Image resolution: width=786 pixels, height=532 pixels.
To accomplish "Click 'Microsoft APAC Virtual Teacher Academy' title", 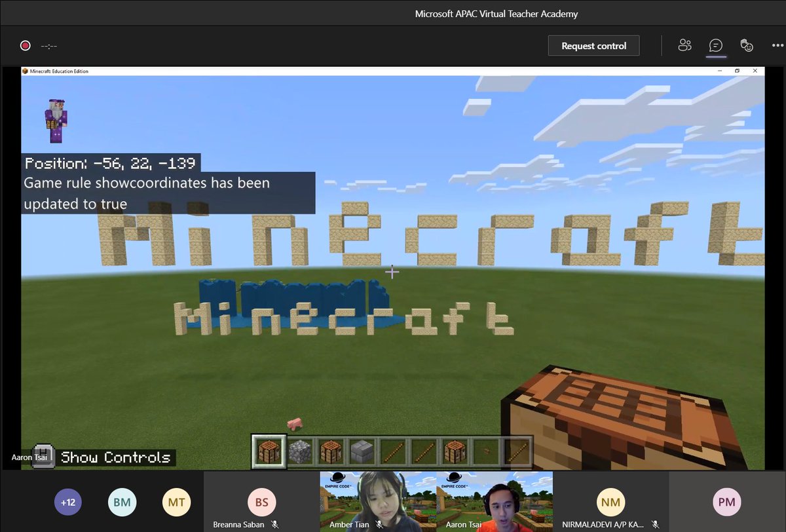I will click(496, 14).
